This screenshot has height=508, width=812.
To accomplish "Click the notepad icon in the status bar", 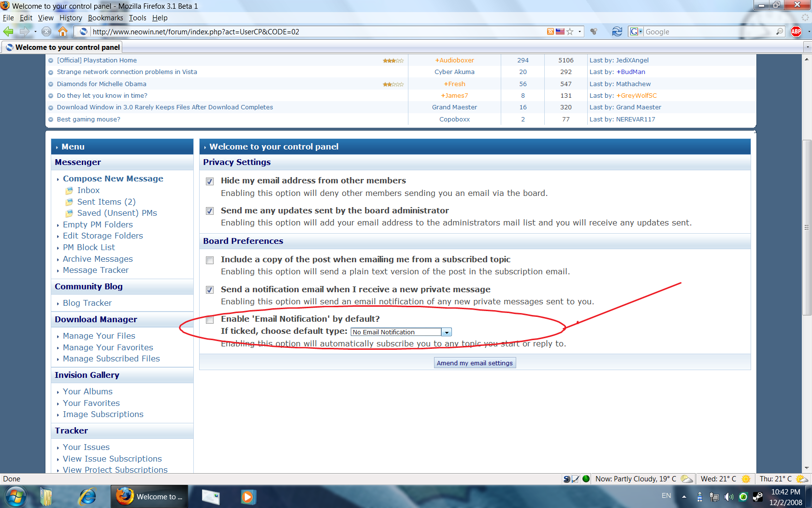I will [x=576, y=479].
